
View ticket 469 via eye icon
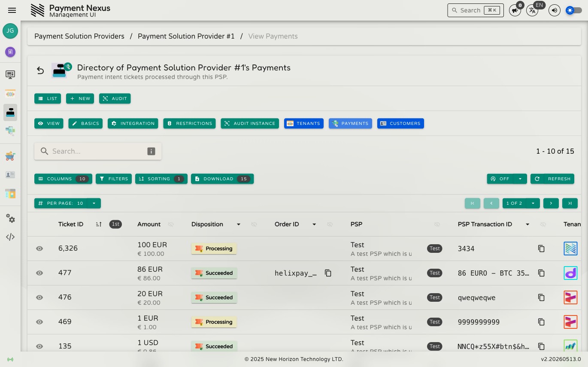point(39,322)
